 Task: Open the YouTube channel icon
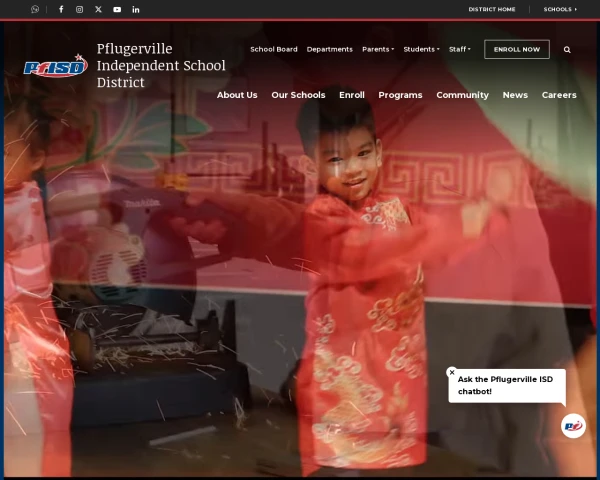(117, 10)
